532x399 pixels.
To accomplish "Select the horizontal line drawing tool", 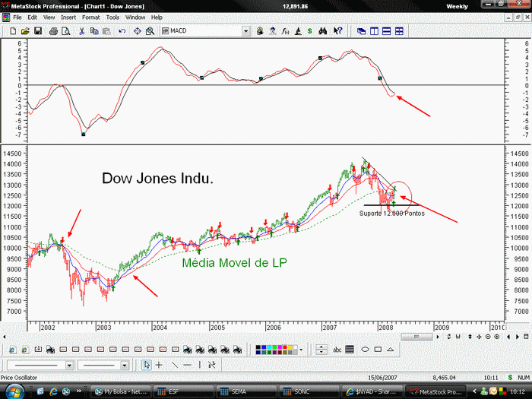I will [x=187, y=365].
